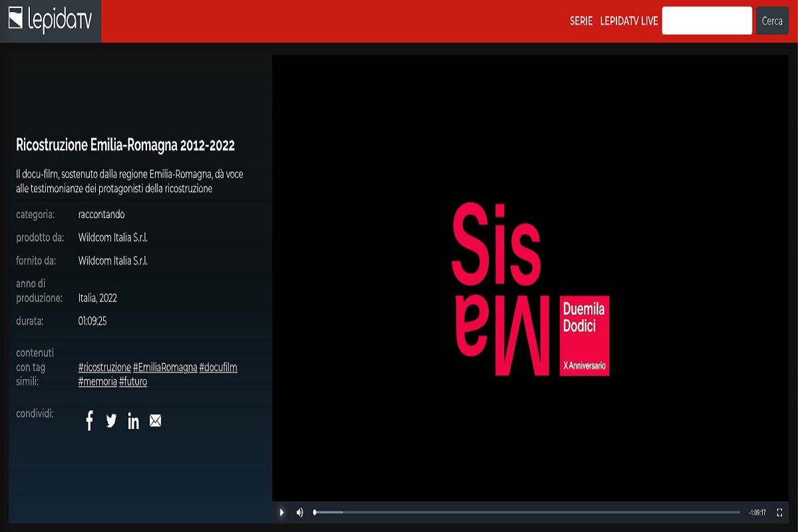Enter fullscreen video mode
The image size is (798, 532).
point(779,512)
